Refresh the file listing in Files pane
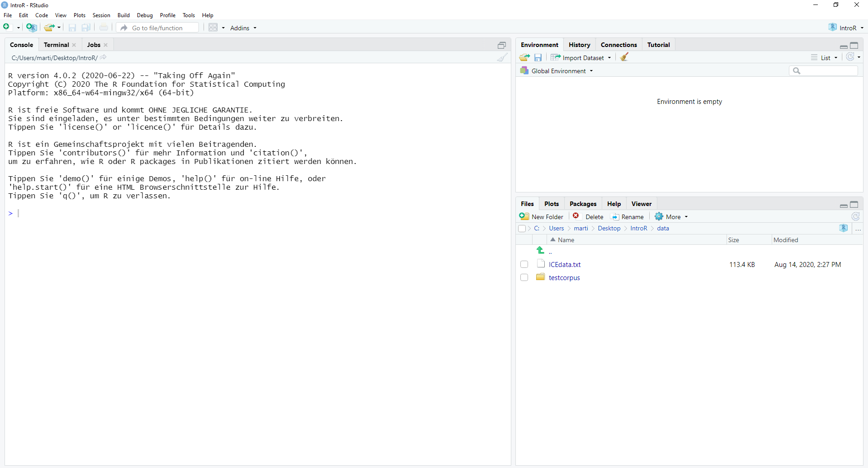This screenshot has width=868, height=468. (855, 217)
